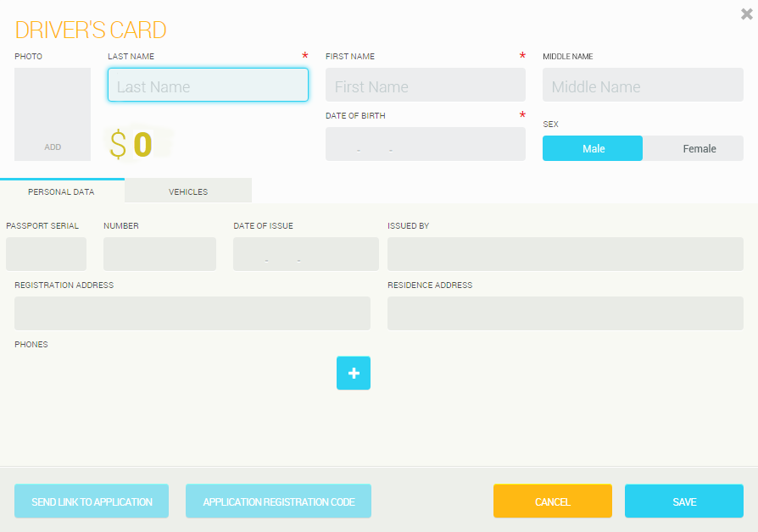Viewport: 758px width, 532px height.
Task: Click the plus icon to add phone
Action: [354, 373]
